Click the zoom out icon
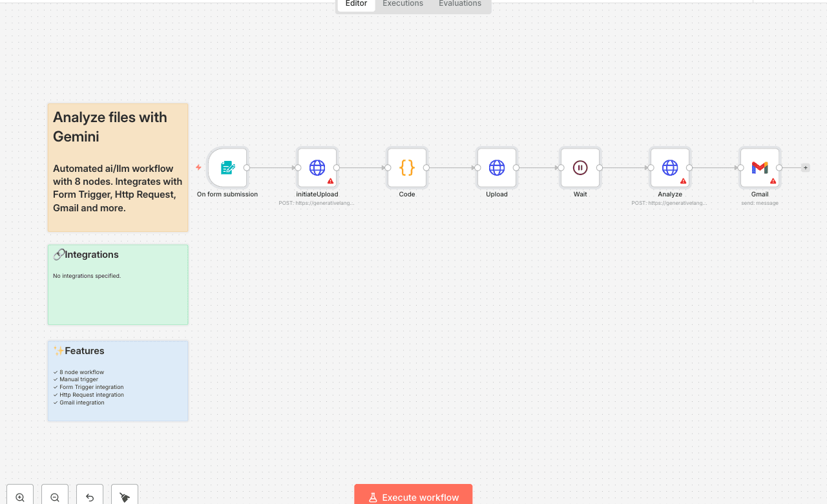827x504 pixels. tap(54, 495)
